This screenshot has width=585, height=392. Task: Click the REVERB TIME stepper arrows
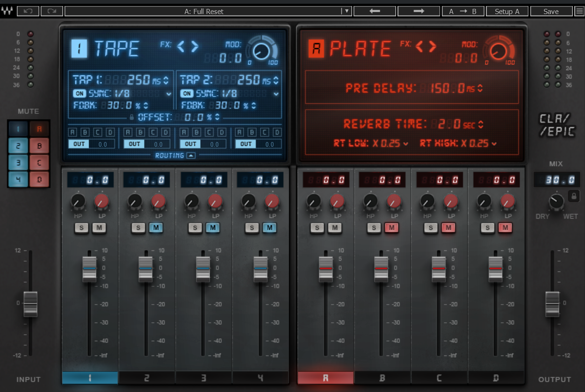[481, 124]
